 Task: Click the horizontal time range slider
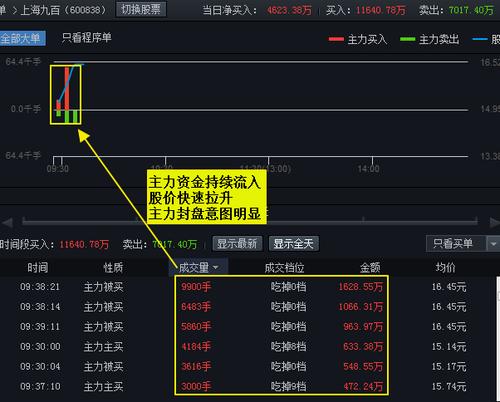(250, 221)
